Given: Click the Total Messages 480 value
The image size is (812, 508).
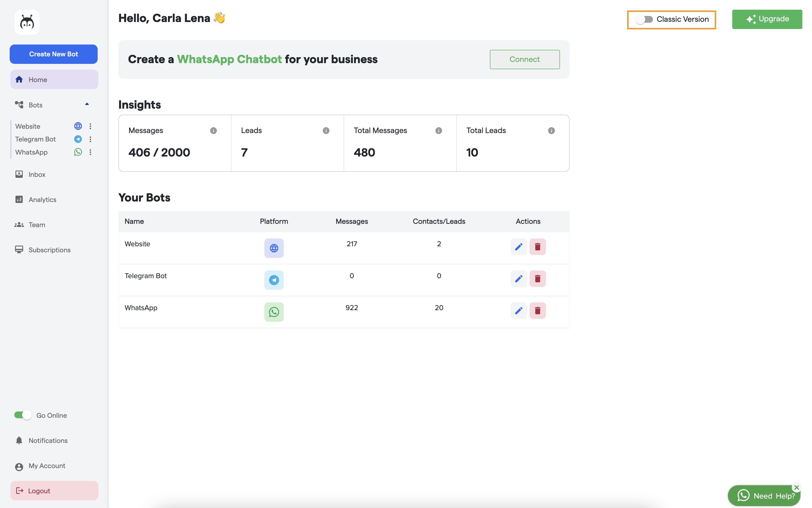Looking at the screenshot, I should click(364, 153).
